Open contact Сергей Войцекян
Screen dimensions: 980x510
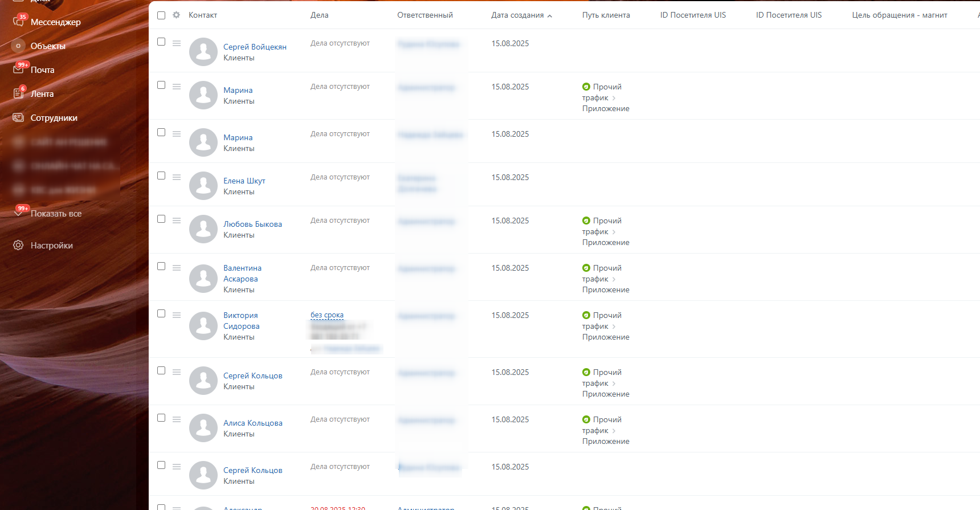point(255,47)
